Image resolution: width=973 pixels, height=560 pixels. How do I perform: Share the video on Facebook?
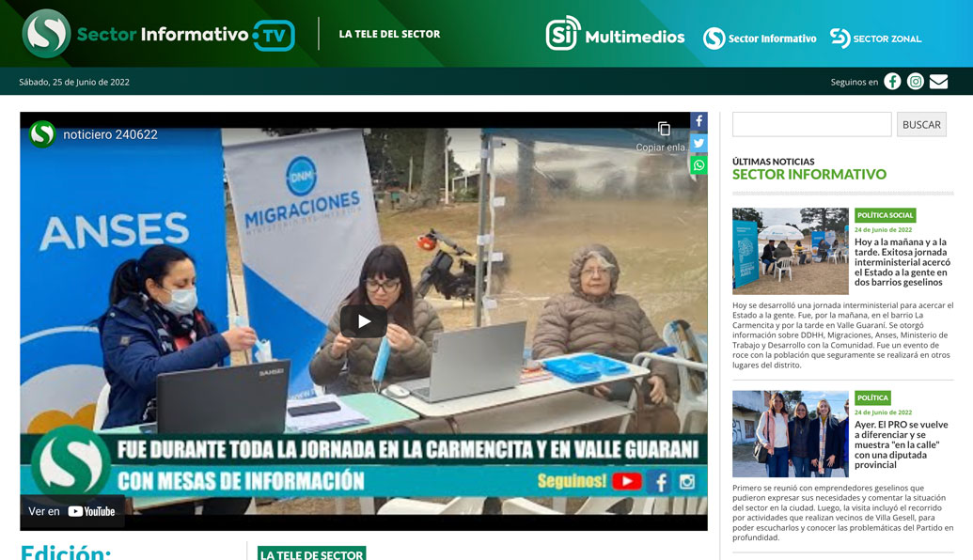[x=698, y=120]
